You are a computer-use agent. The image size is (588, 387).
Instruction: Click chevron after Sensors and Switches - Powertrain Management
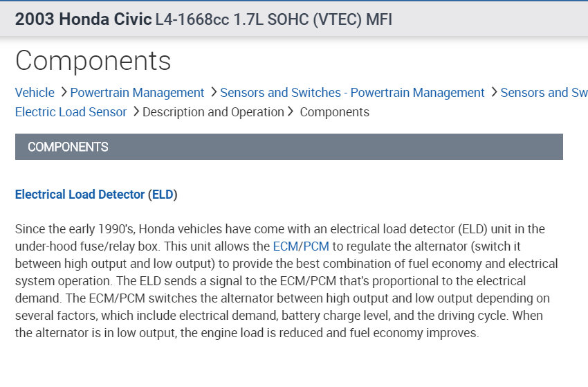point(493,92)
